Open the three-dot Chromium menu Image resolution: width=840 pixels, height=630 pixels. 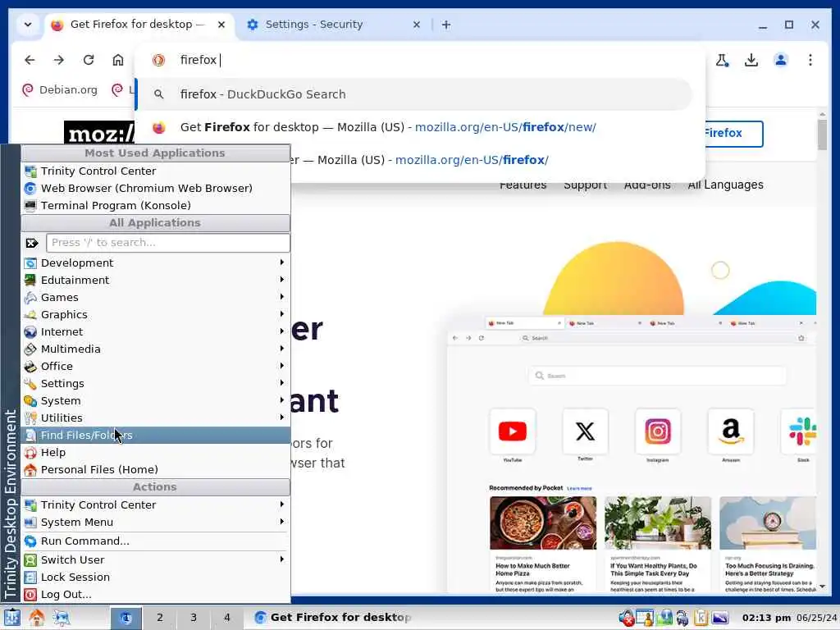pyautogui.click(x=810, y=60)
